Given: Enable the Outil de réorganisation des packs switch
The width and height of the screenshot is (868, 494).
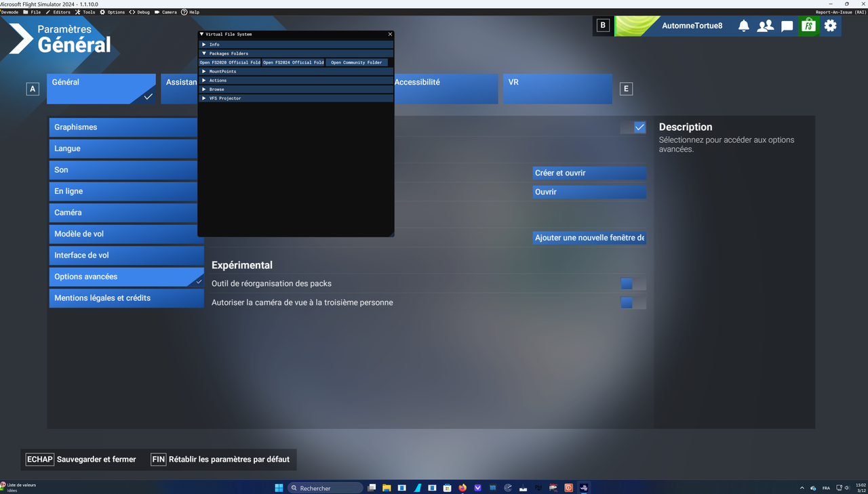Looking at the screenshot, I should (626, 283).
